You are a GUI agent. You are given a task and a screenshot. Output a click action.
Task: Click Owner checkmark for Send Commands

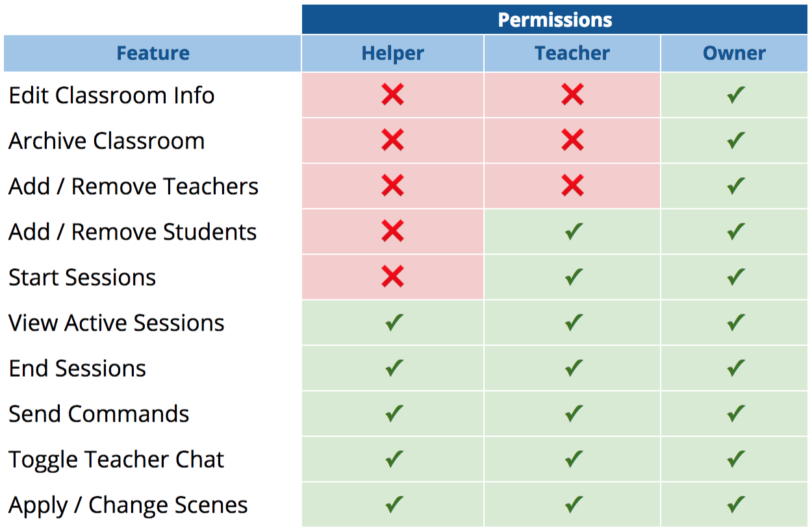click(x=735, y=414)
